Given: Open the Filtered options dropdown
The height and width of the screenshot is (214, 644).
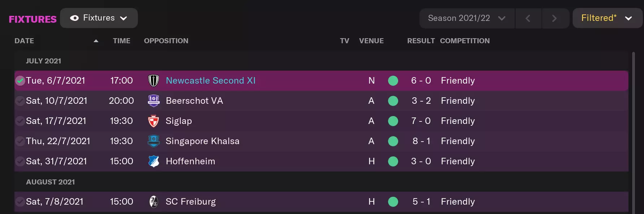Looking at the screenshot, I should click(606, 18).
